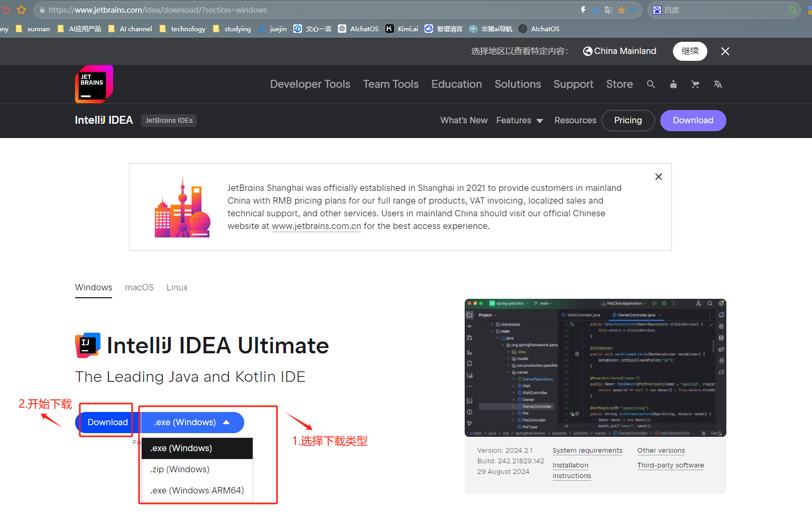Open the language selector icon
This screenshot has width=812, height=513.
click(x=717, y=84)
